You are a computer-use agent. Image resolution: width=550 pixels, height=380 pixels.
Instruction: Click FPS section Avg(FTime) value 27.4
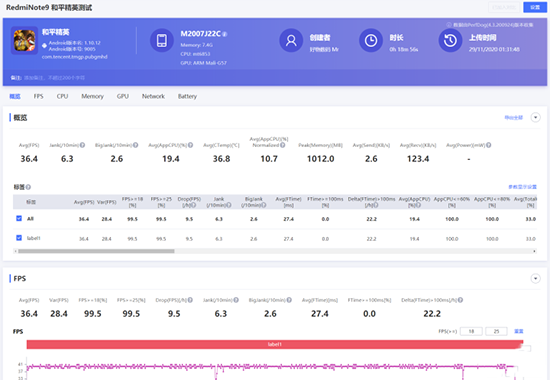(x=320, y=314)
